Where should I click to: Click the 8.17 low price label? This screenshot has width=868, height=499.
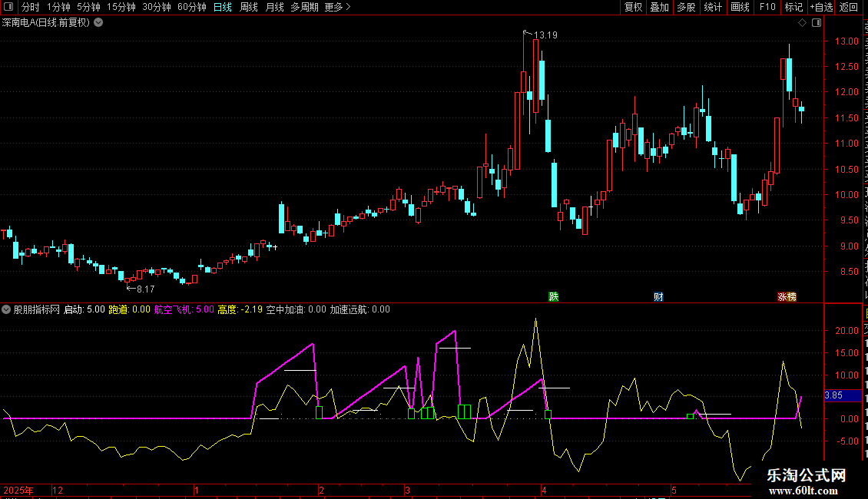pos(146,289)
